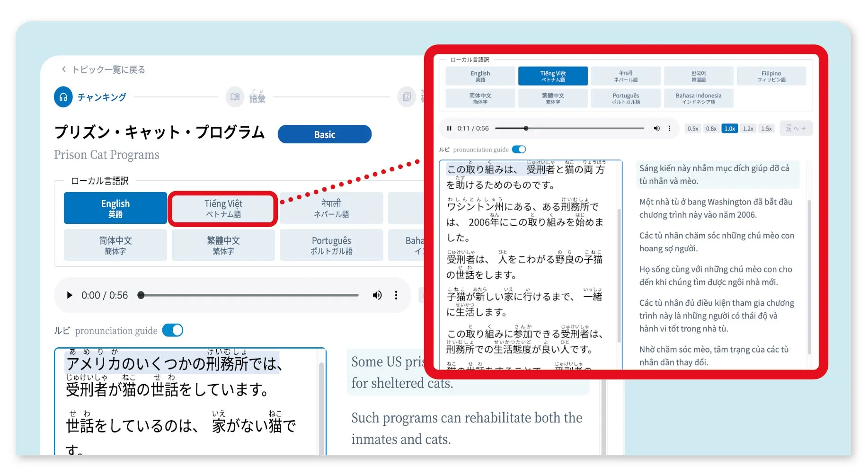Select Tiếng Việt in the zoomed panel
This screenshot has height=475, width=868.
click(553, 76)
